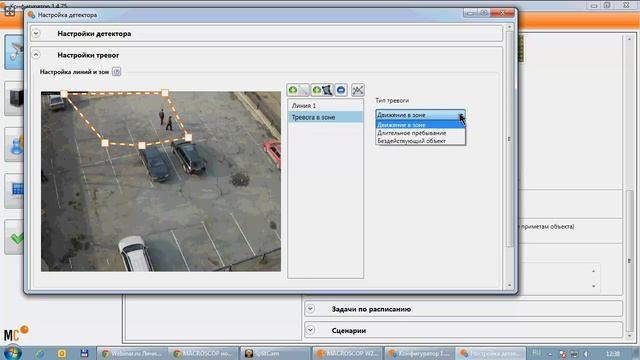
Task: Expand 'Сценарии' section in Configurator window
Action: 310,330
